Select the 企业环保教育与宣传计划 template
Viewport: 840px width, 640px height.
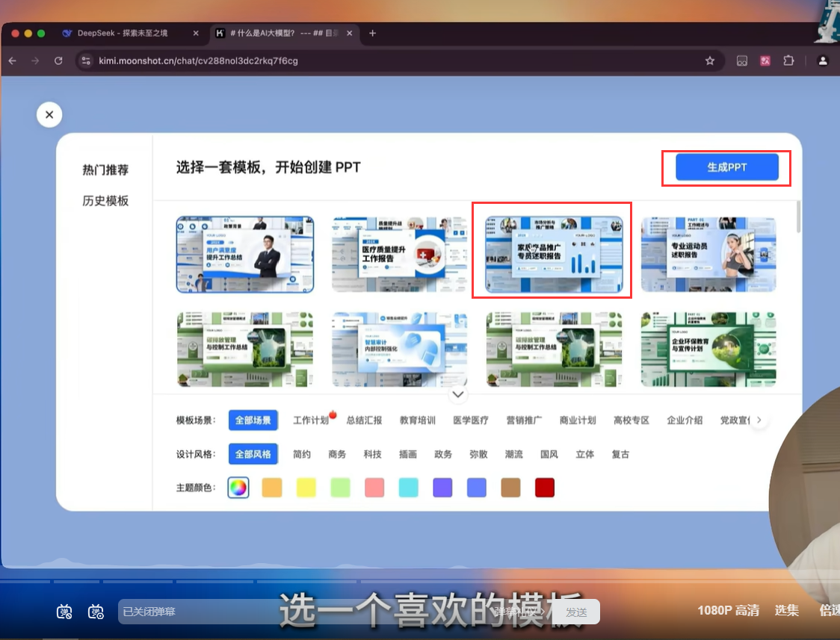tap(708, 349)
